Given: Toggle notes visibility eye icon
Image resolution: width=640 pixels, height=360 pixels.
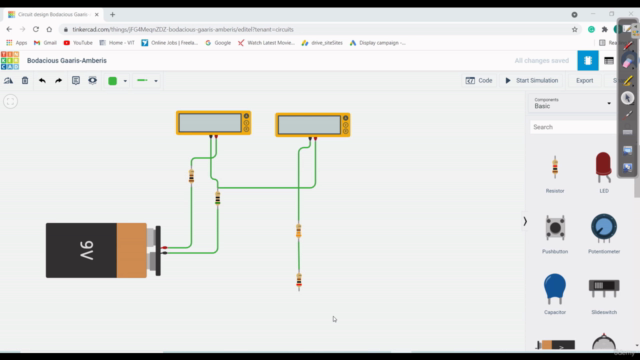Looking at the screenshot, I should point(93,80).
